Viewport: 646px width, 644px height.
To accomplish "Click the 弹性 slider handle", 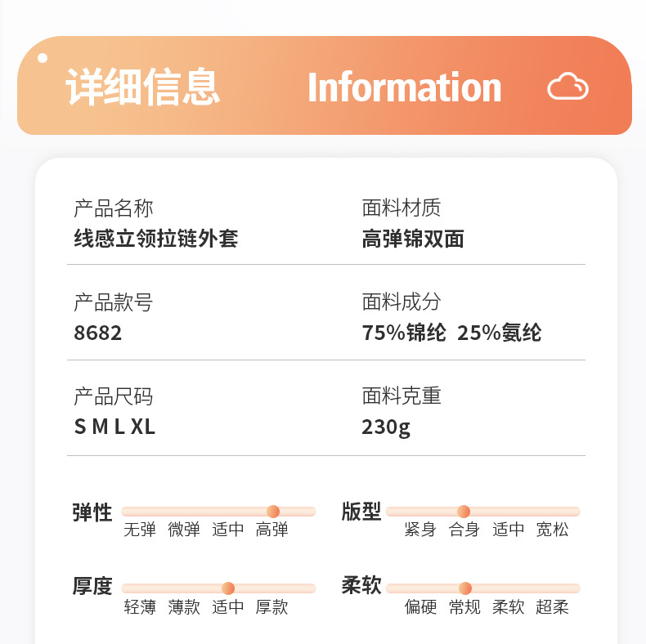I will point(273,512).
